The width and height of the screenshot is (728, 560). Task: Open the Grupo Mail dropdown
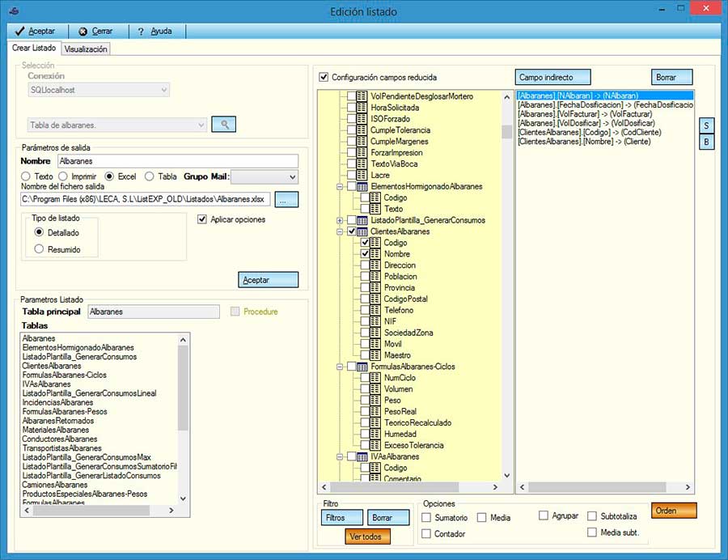265,177
